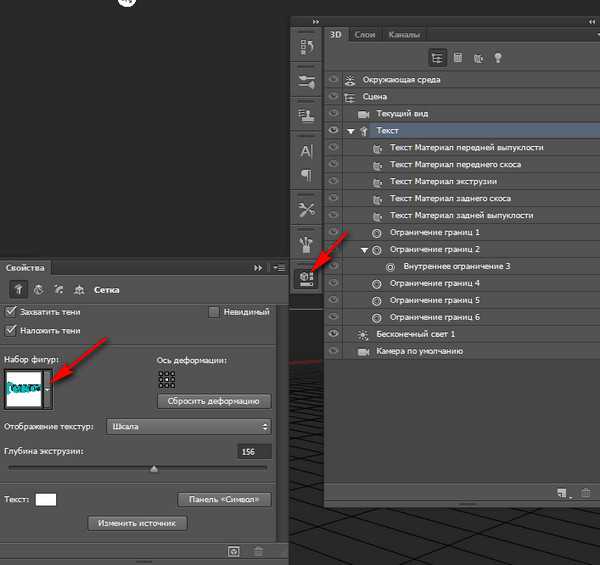Uncheck the Захватить тени checkbox
Screen dimensions: 600x565
tap(11, 312)
